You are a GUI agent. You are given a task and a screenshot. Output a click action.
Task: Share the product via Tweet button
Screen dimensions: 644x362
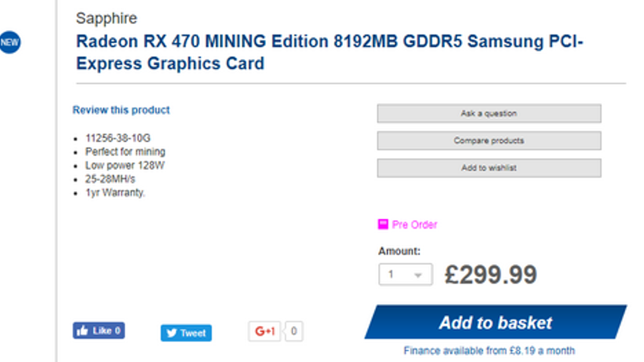186,333
